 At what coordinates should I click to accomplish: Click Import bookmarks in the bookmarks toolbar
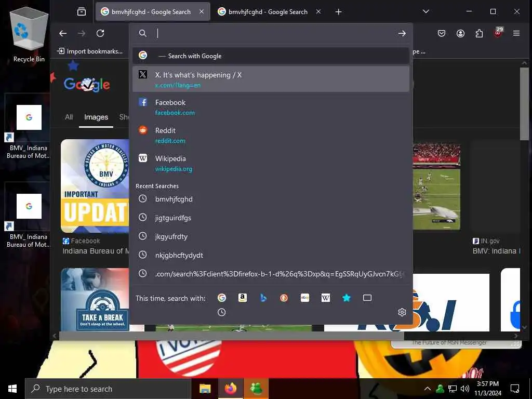click(90, 51)
